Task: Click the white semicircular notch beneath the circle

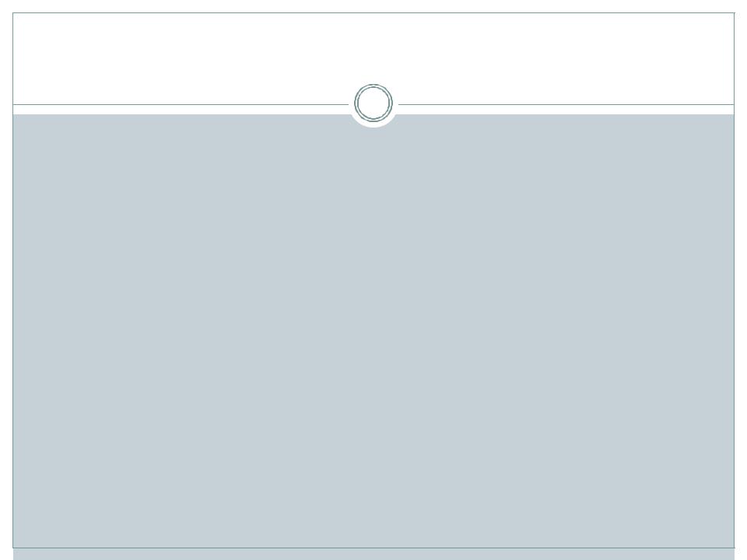Action: (x=373, y=122)
